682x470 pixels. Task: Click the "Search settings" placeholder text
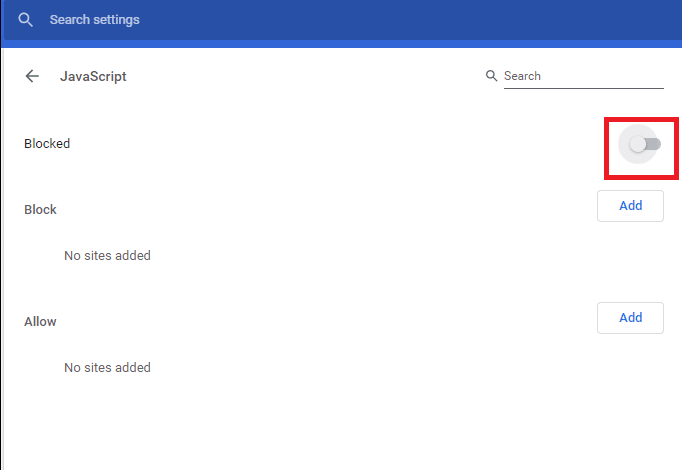click(94, 20)
